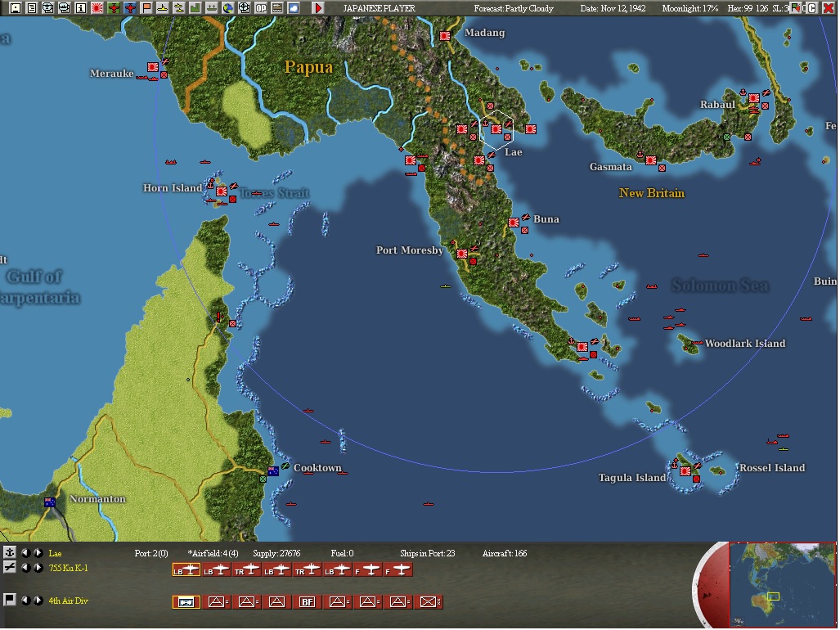Screen dimensions: 840x630
Task: Click the floppy disk save icon
Action: tap(16, 8)
